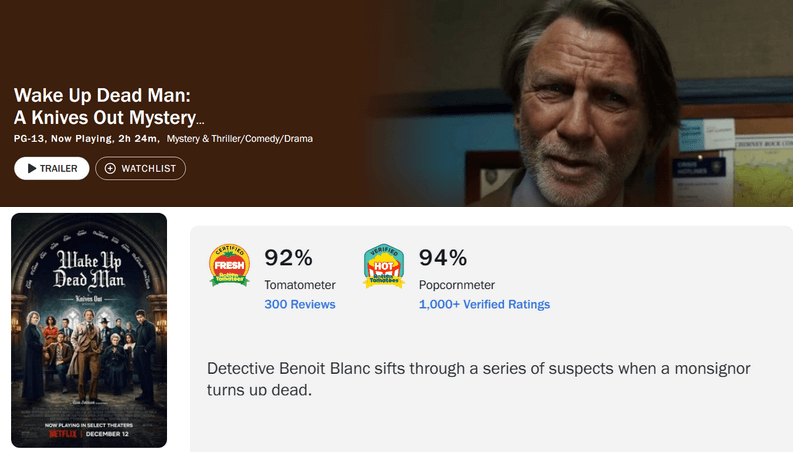Click the PG-13, Now Playing info text
The width and height of the screenshot is (793, 452).
[x=86, y=139]
